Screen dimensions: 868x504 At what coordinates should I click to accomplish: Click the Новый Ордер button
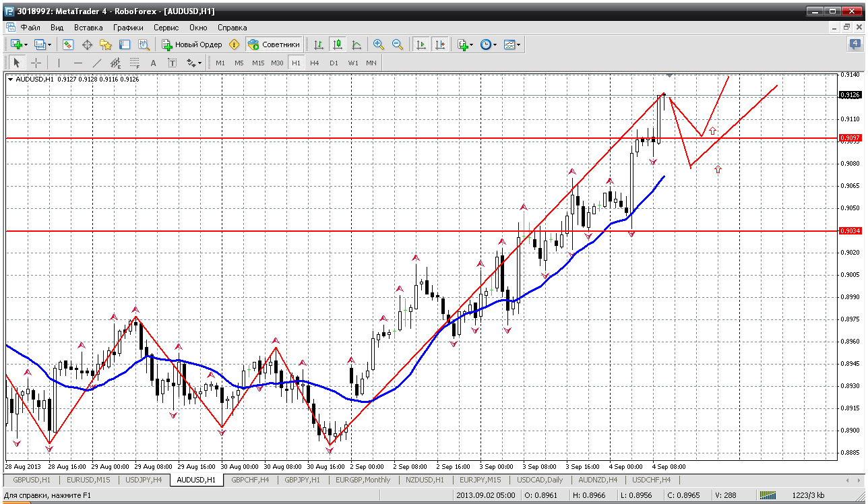[x=192, y=44]
